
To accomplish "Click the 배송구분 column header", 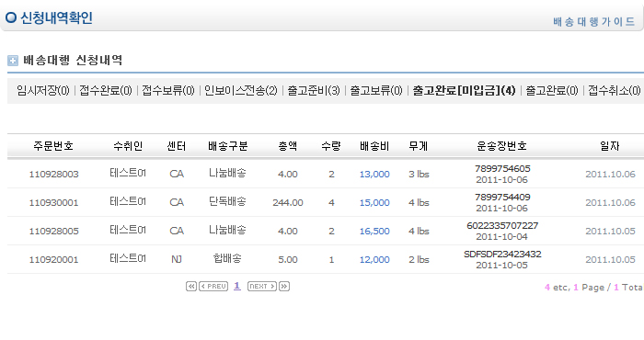I will (x=228, y=146).
